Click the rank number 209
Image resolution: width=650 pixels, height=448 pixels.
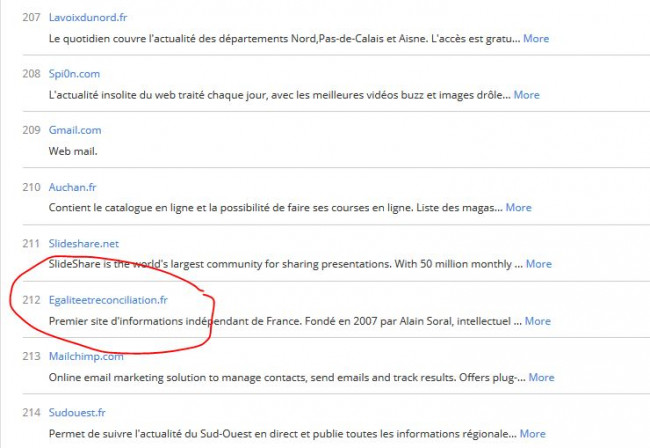click(32, 130)
